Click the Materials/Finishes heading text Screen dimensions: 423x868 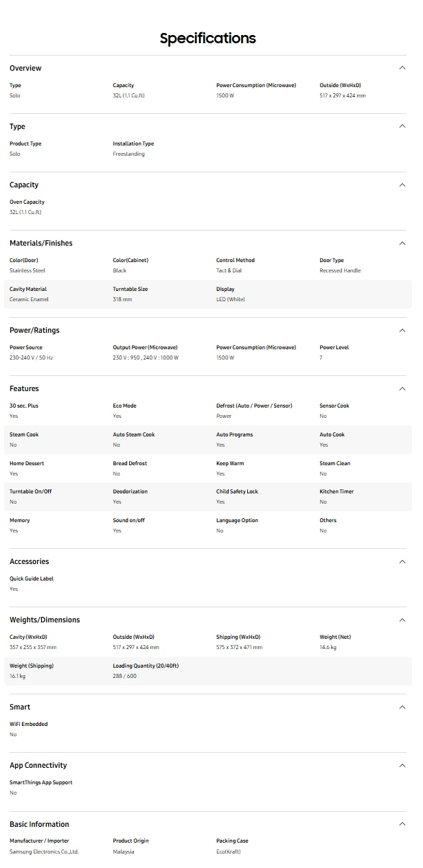(41, 243)
